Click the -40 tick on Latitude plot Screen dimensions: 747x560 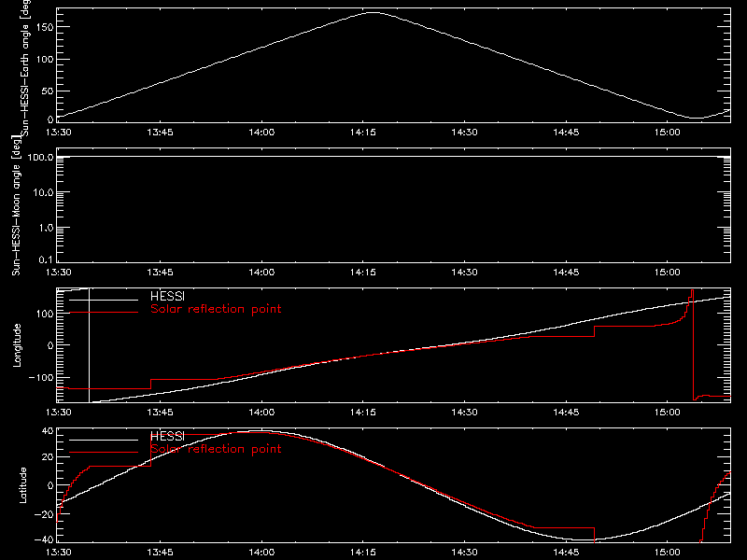tap(44, 539)
